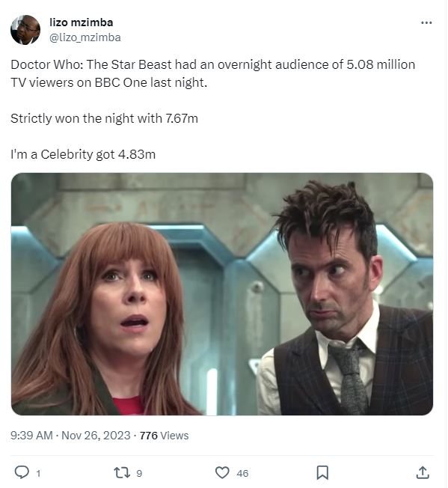Select the 'Strictly won the night' line
The height and width of the screenshot is (488, 448).
coord(104,118)
